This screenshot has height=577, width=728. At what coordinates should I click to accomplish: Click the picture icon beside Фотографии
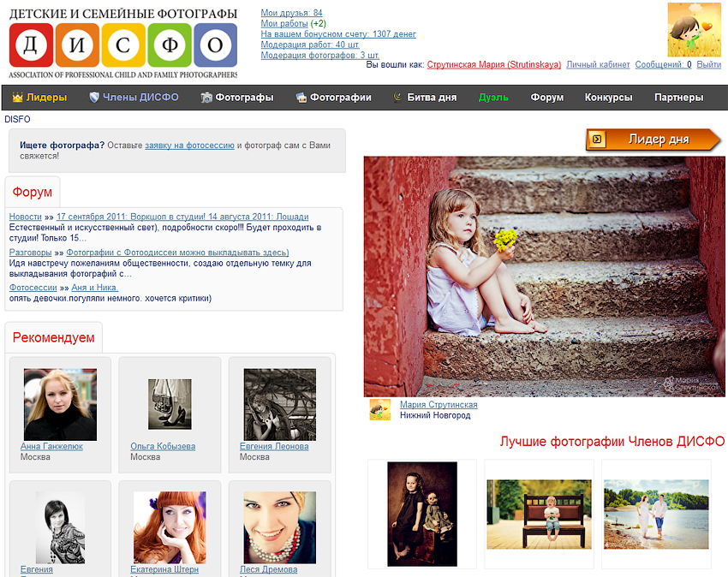point(301,98)
